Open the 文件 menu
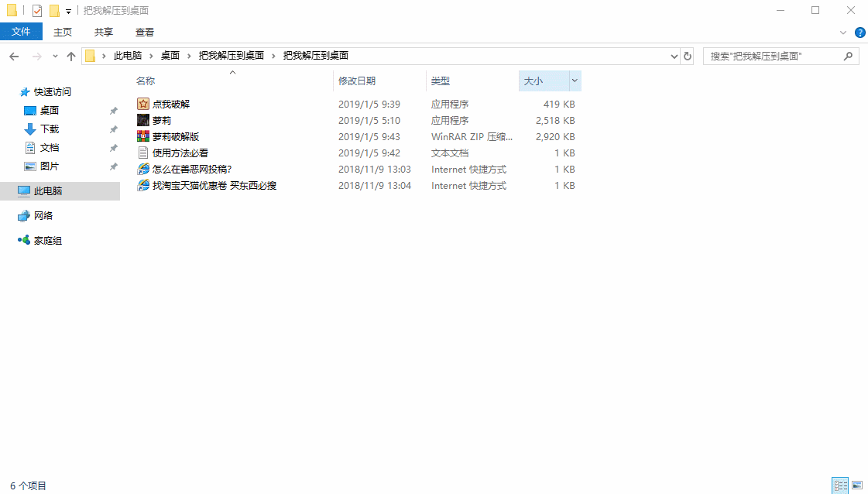 [21, 32]
